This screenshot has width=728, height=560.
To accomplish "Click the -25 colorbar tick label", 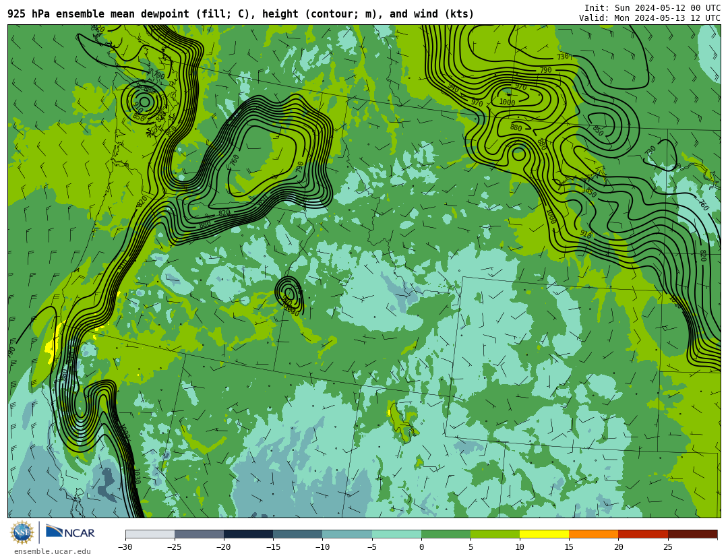I will [174, 547].
